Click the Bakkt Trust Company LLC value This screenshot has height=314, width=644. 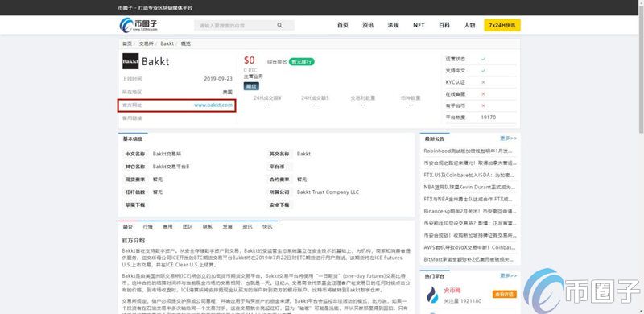coord(328,192)
